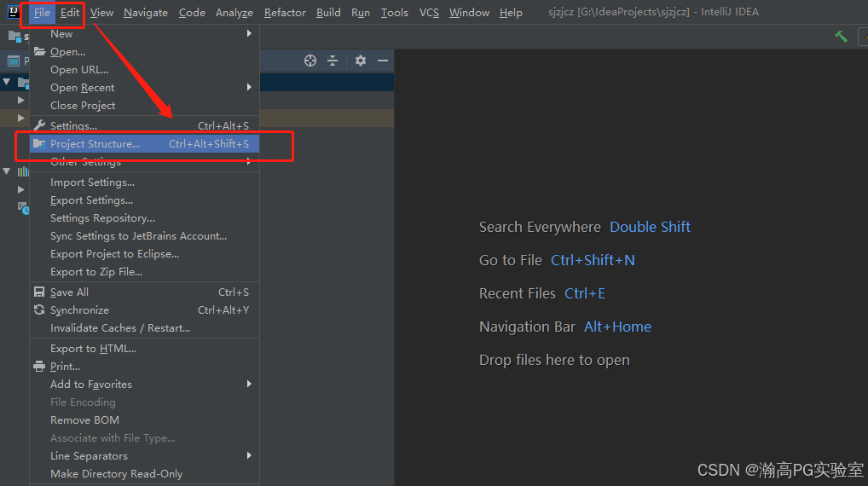Choose Remove BOM
The image size is (868, 486).
(x=144, y=420)
